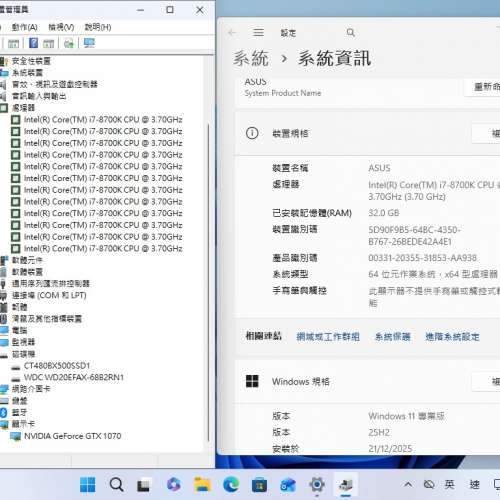Open Outlook from the taskbar
500x500 pixels.
[x=288, y=485]
